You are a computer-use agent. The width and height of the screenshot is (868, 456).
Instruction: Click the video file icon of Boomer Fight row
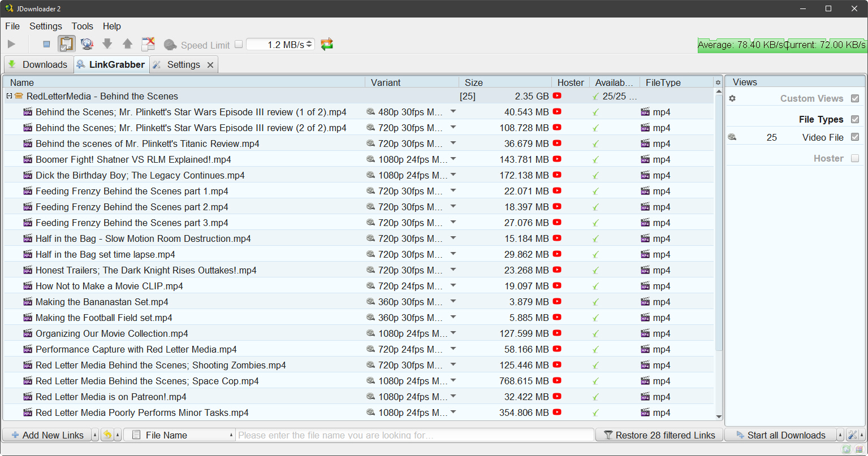tap(28, 159)
